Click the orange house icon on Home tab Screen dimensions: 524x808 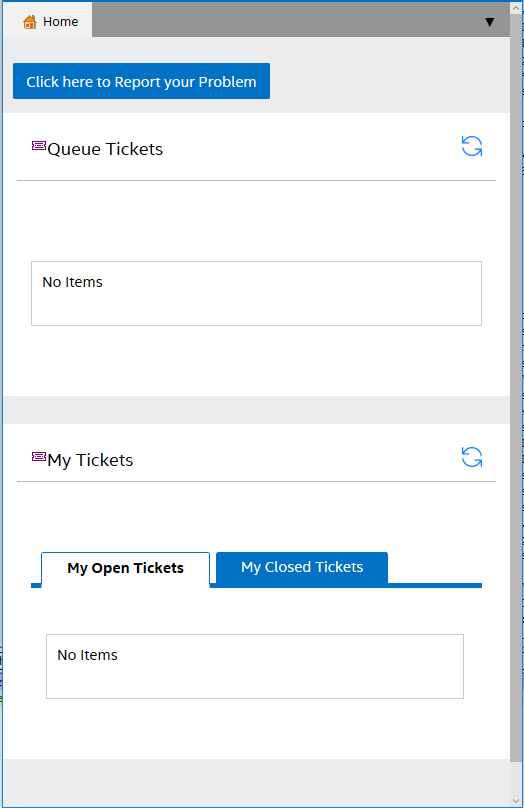(x=30, y=22)
